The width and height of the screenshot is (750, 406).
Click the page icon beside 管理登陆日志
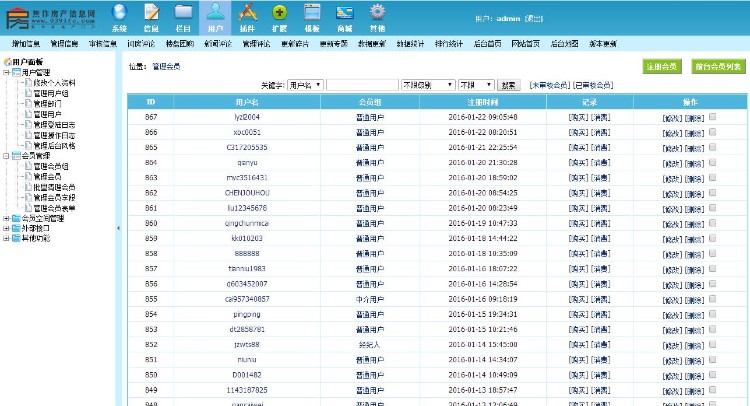[x=28, y=124]
